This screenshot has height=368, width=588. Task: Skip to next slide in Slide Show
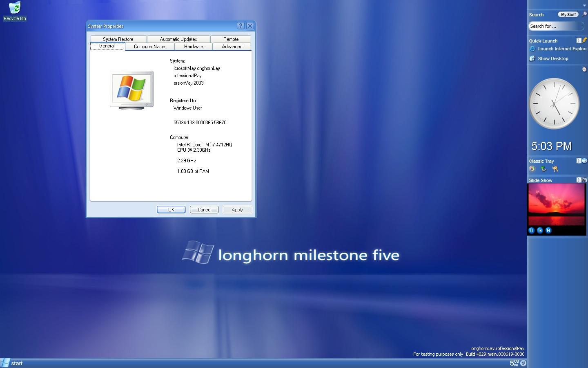tap(548, 231)
